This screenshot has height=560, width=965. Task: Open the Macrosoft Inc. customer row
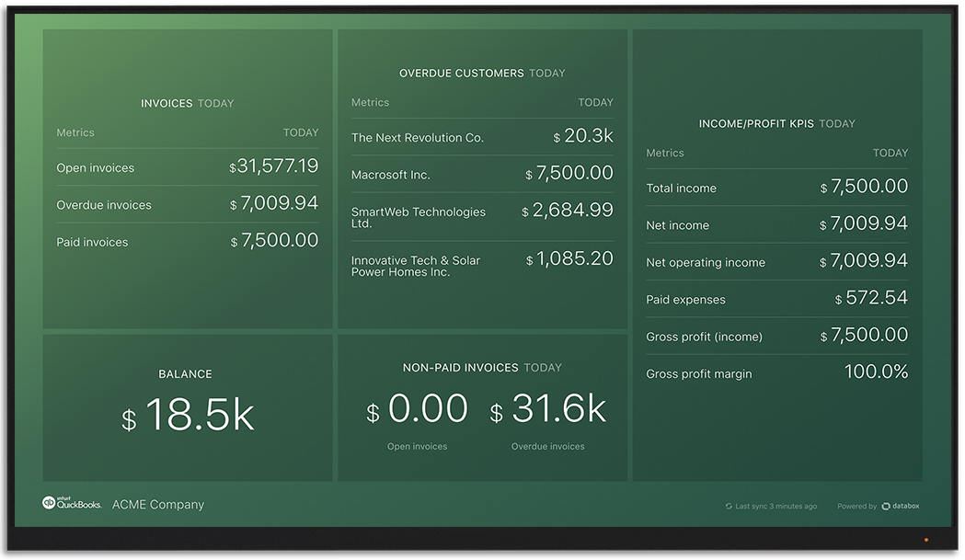(x=390, y=175)
